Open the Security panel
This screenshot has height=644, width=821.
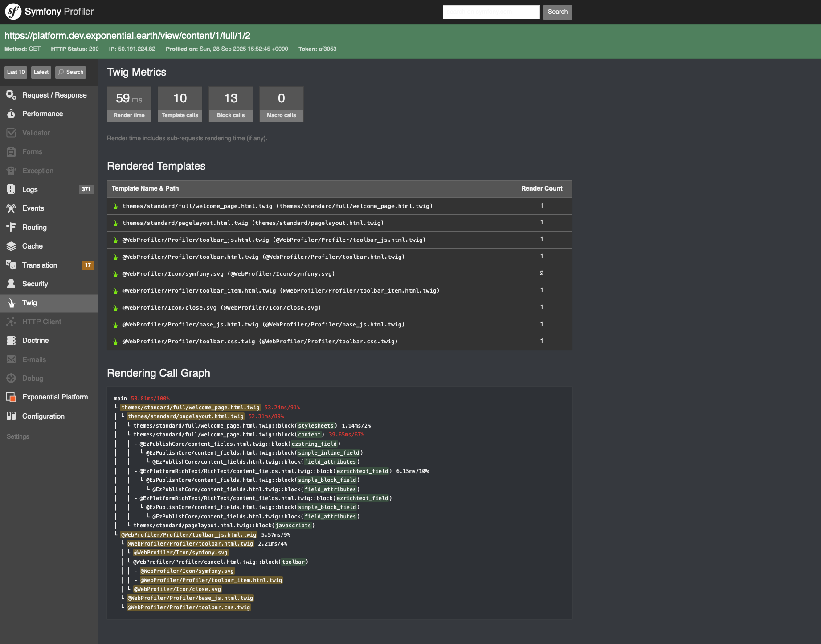tap(35, 284)
